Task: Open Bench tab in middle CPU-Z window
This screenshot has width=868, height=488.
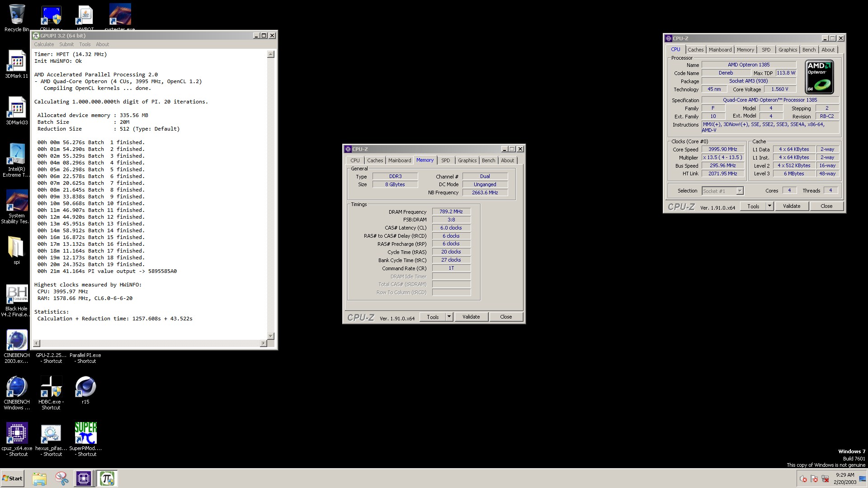Action: [488, 160]
